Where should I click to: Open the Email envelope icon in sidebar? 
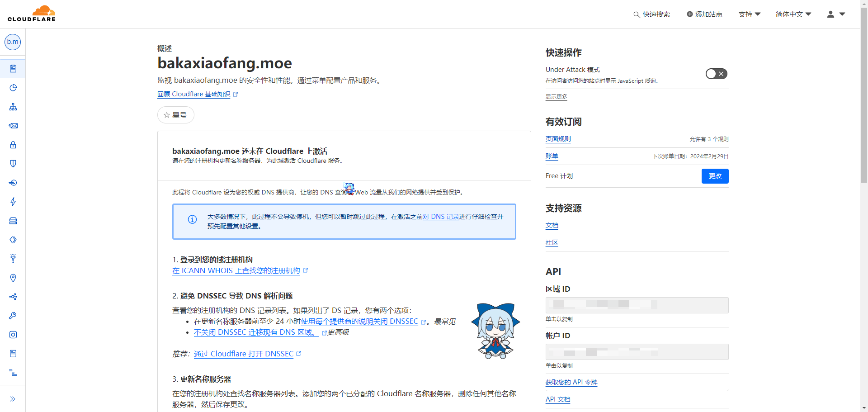pyautogui.click(x=13, y=126)
